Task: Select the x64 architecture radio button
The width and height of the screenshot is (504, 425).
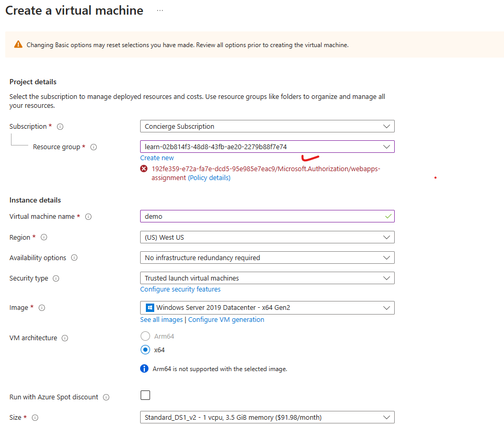Action: 145,350
